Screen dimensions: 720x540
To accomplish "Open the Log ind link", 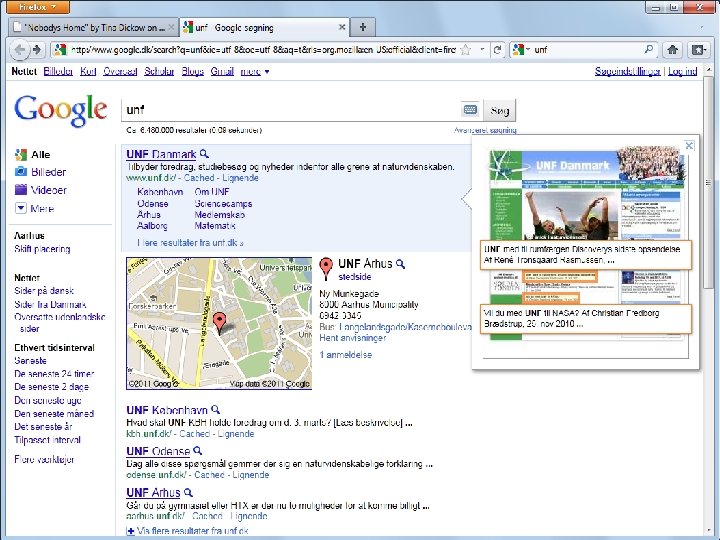I will (682, 72).
